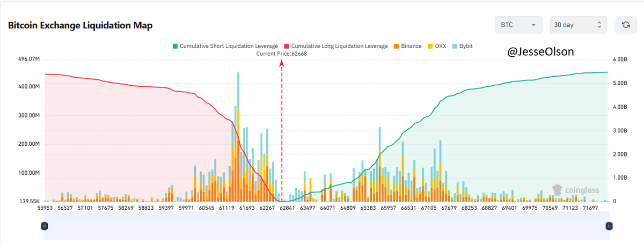Click x-axis label 68253
This screenshot has height=244, width=644.
pyautogui.click(x=469, y=207)
